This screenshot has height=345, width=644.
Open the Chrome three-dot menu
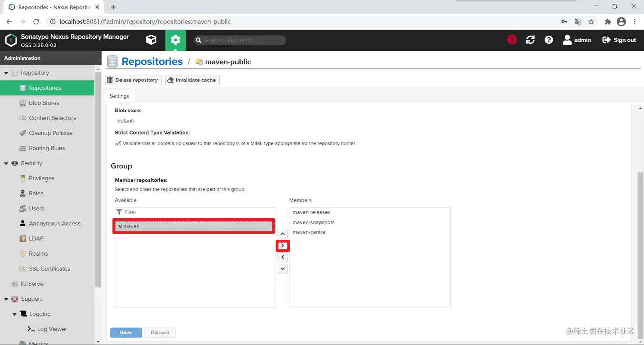pyautogui.click(x=635, y=21)
